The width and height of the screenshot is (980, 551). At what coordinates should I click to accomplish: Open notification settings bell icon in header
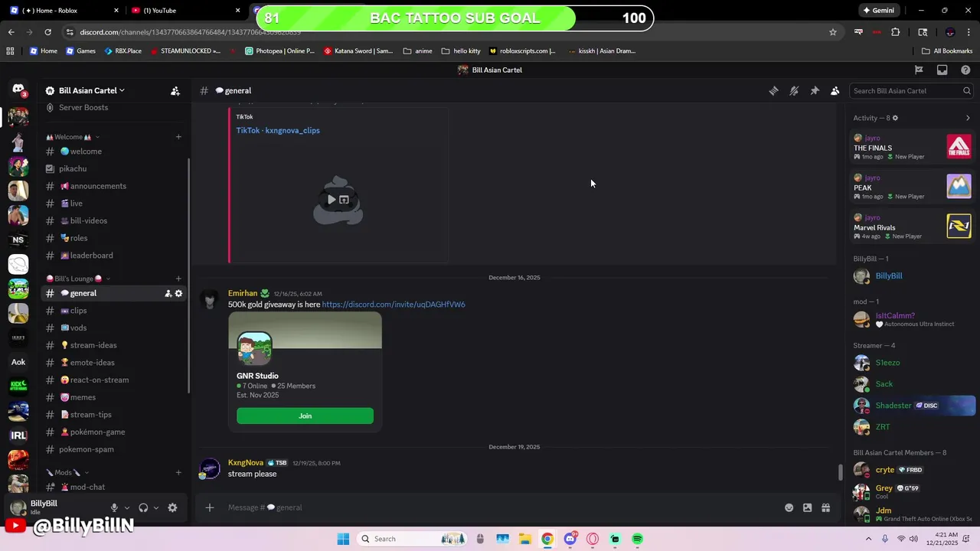794,90
